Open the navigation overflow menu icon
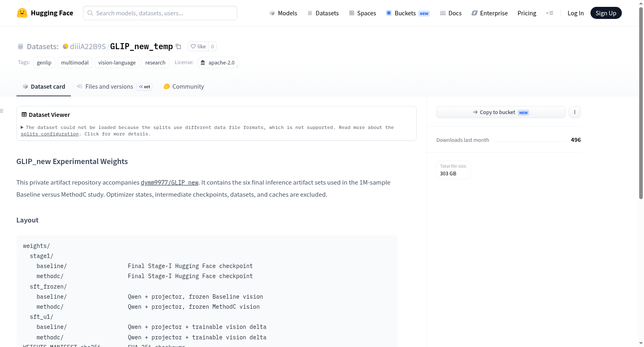 point(549,13)
